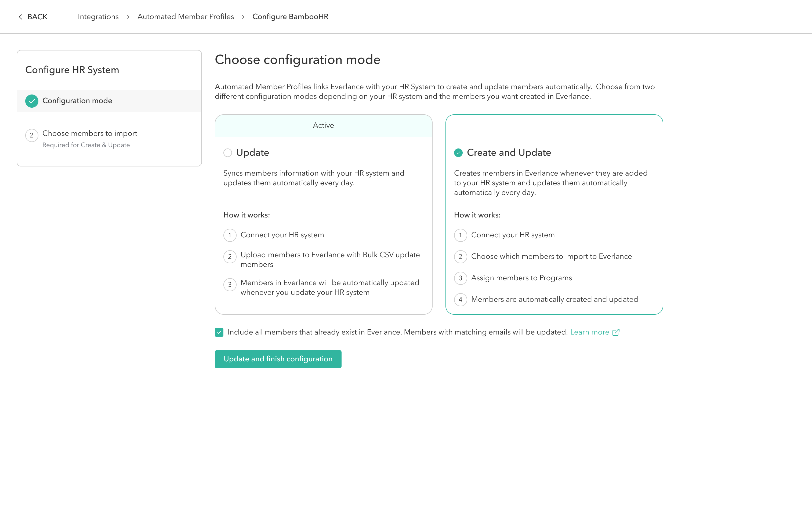Select the Update radio button
The height and width of the screenshot is (516, 812).
(228, 153)
